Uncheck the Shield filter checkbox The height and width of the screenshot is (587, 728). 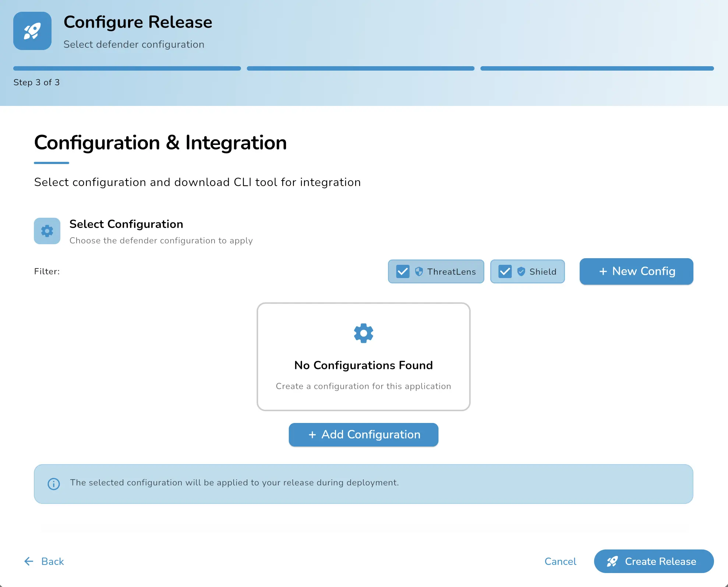click(x=505, y=271)
